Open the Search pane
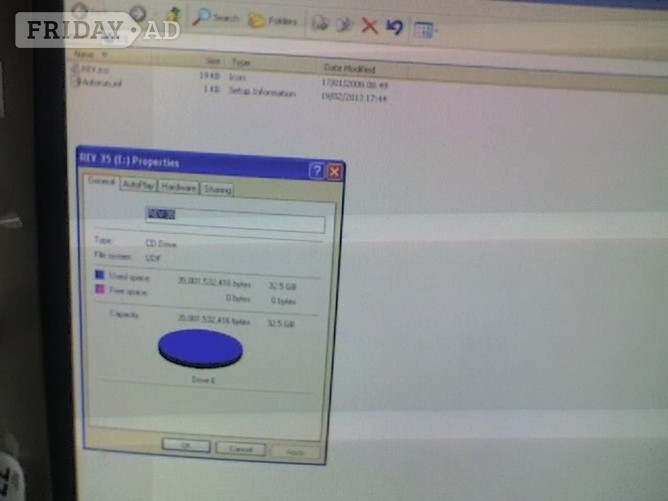Image resolution: width=668 pixels, height=501 pixels. point(216,18)
